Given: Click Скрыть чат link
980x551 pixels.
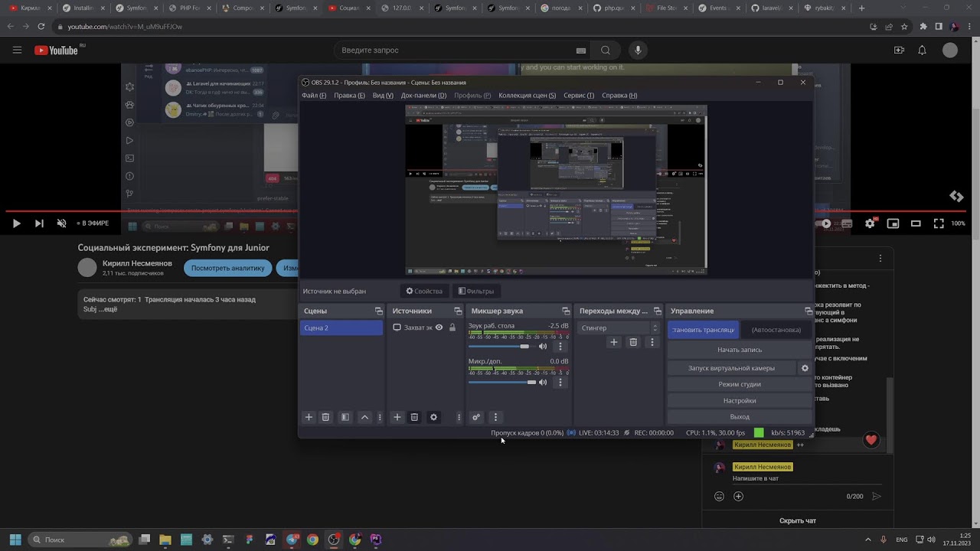Looking at the screenshot, I should tap(798, 520).
